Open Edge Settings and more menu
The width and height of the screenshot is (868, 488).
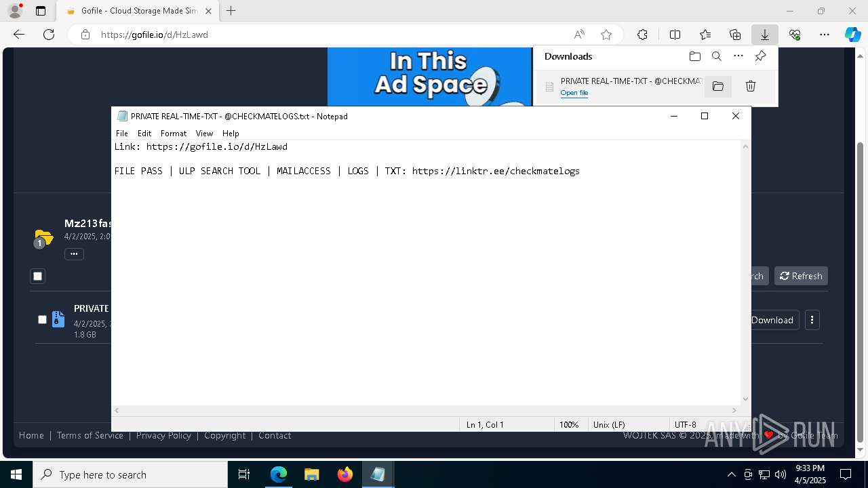click(x=825, y=35)
